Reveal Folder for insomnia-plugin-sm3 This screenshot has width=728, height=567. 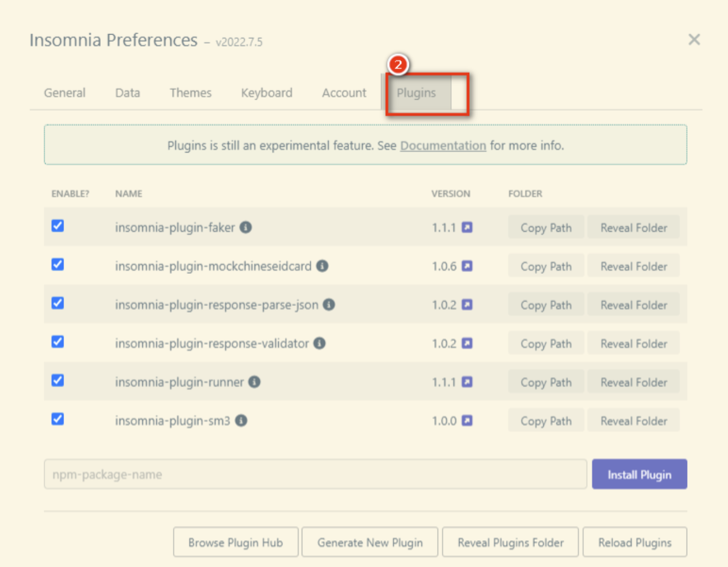coord(634,421)
